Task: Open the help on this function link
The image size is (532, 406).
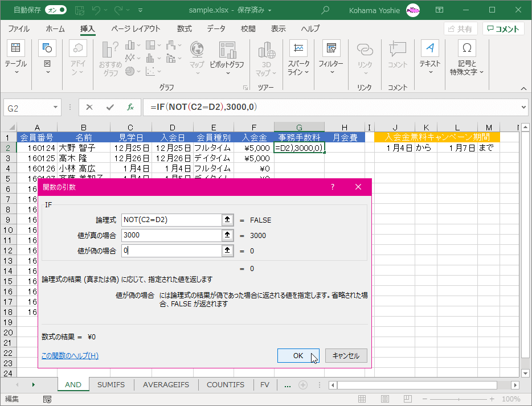Action: pyautogui.click(x=70, y=356)
